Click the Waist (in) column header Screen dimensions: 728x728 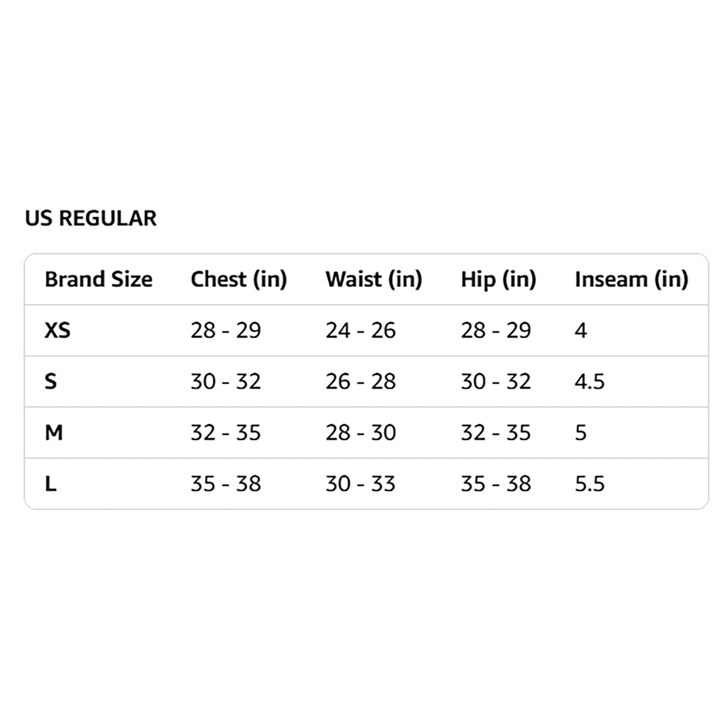374,280
